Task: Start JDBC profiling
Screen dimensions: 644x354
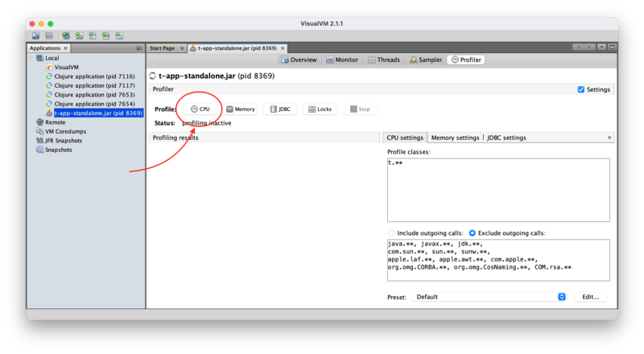Action: pos(280,109)
